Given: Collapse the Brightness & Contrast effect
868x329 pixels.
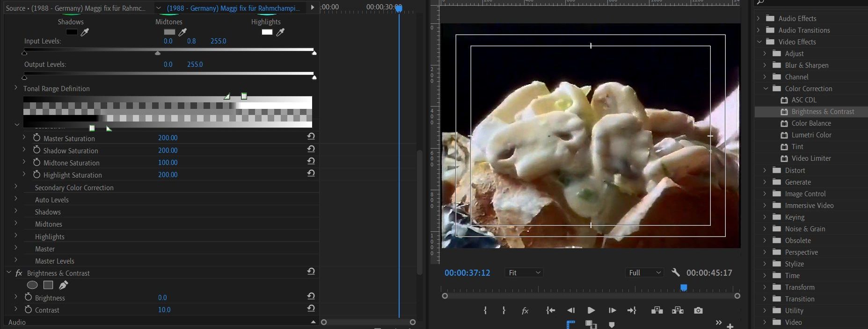Looking at the screenshot, I should (x=8, y=272).
